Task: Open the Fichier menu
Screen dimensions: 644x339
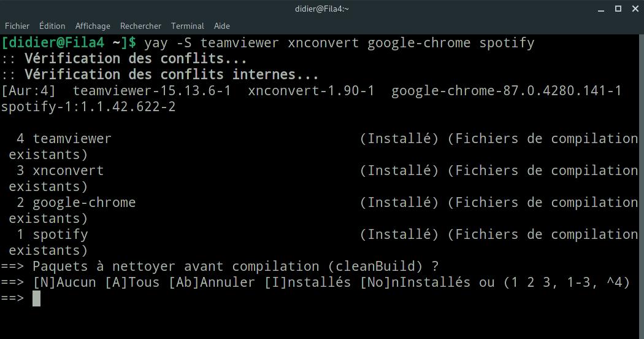Action: tap(17, 26)
